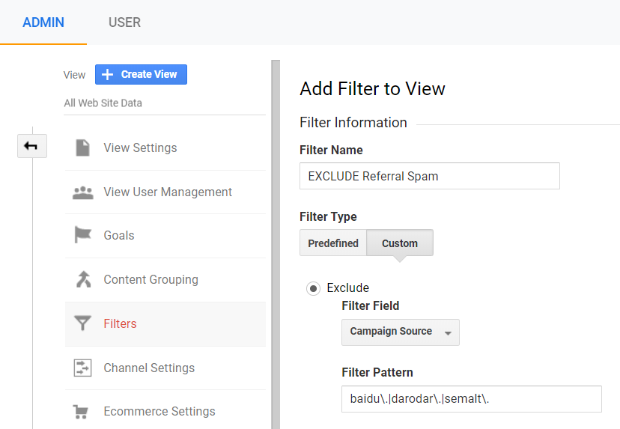
Task: Open View User Management
Action: pos(165,192)
